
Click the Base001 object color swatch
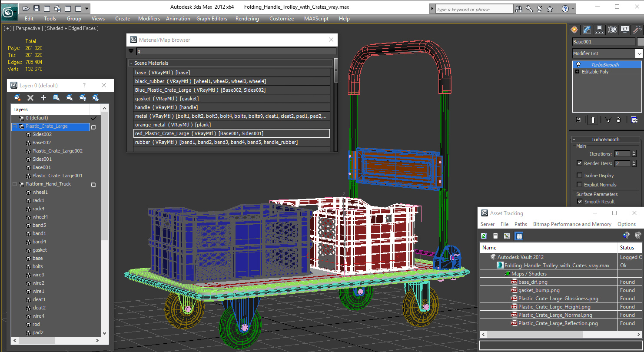[x=640, y=42]
